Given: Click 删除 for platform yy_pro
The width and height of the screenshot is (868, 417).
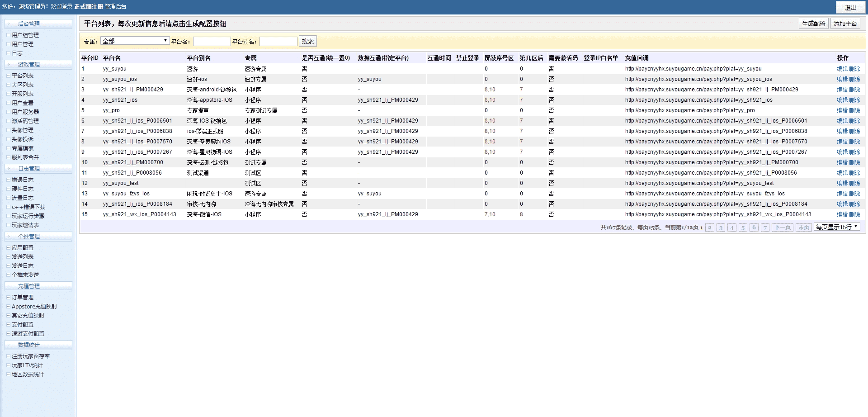Looking at the screenshot, I should pos(854,111).
